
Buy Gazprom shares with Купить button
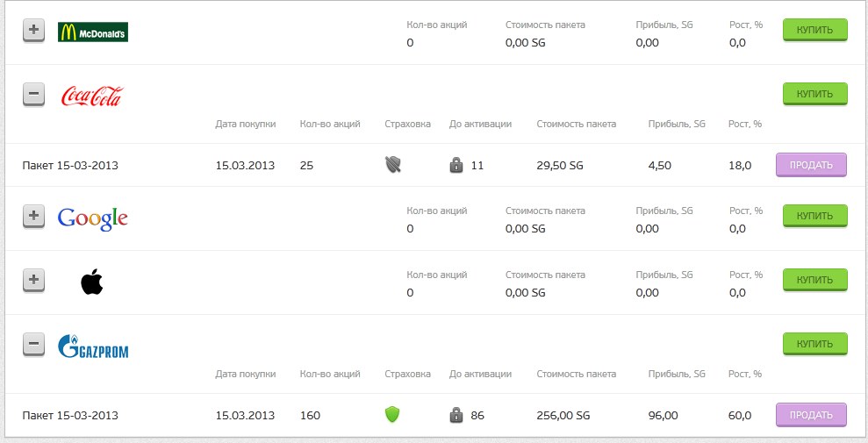coord(814,344)
